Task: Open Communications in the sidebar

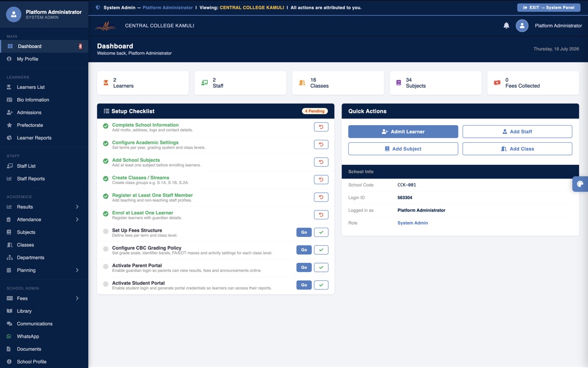Action: click(44, 324)
